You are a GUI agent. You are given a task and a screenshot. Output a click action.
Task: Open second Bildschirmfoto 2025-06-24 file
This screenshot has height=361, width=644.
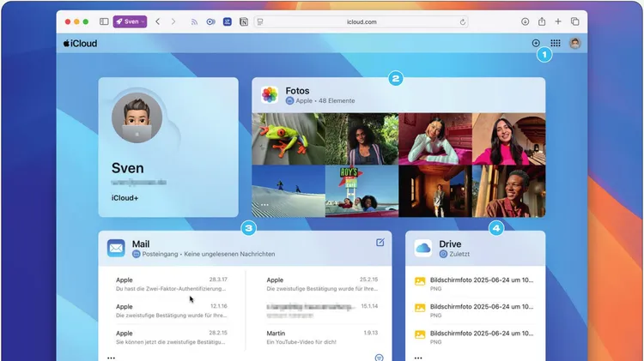click(474, 310)
